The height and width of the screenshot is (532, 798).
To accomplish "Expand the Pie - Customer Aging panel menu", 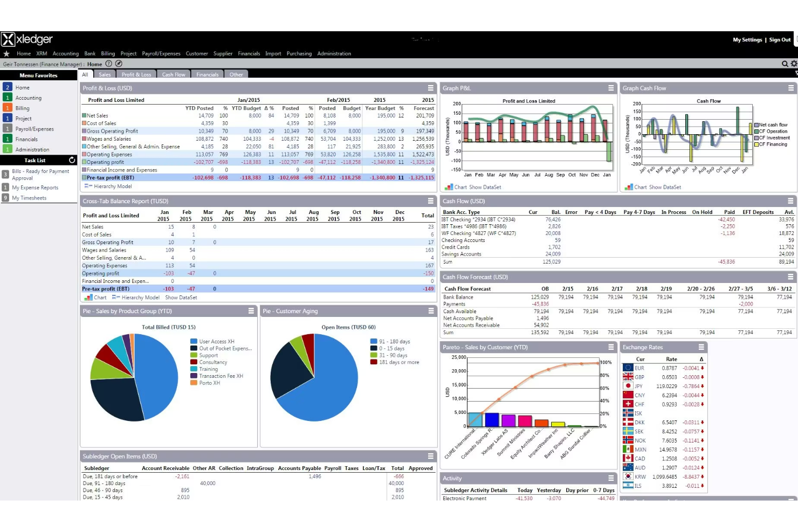I will (x=430, y=311).
